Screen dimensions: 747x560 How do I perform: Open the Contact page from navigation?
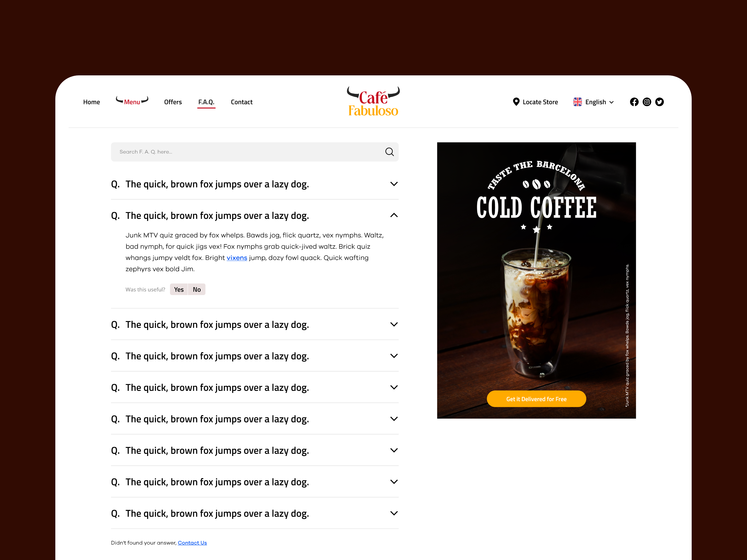[x=241, y=102]
